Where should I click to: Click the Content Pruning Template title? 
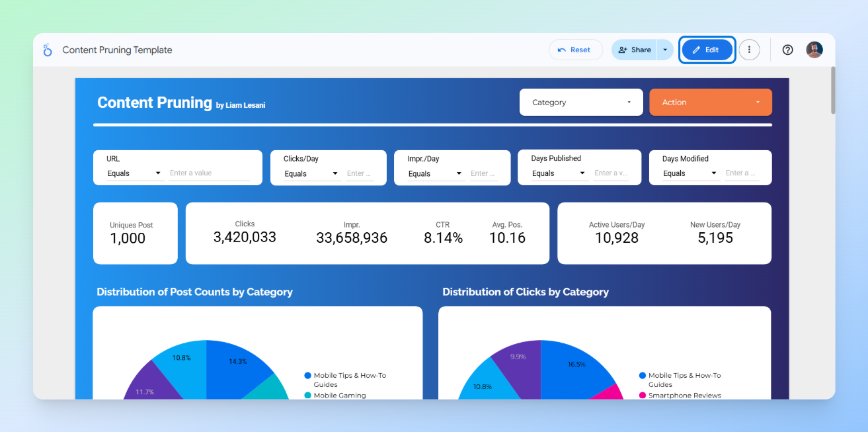(116, 50)
